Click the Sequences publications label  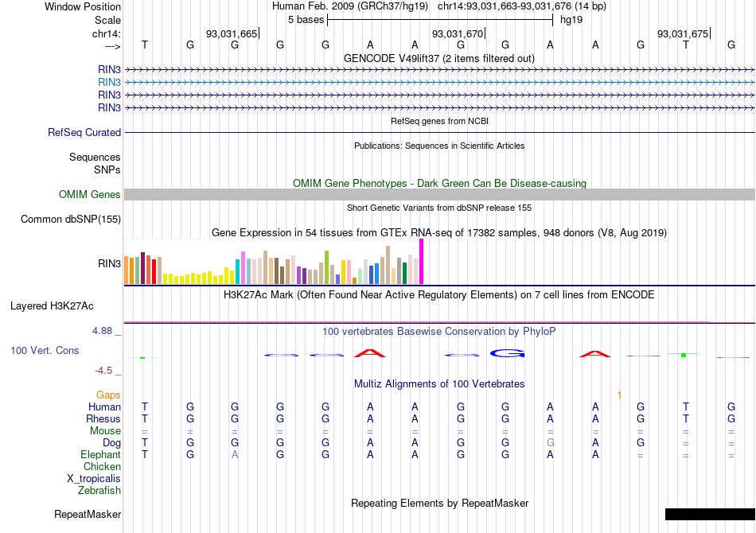pos(95,157)
